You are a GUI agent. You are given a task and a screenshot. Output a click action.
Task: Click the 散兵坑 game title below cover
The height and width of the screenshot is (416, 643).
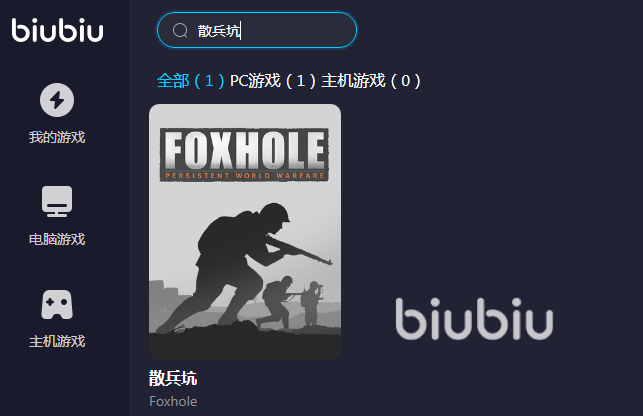click(173, 378)
